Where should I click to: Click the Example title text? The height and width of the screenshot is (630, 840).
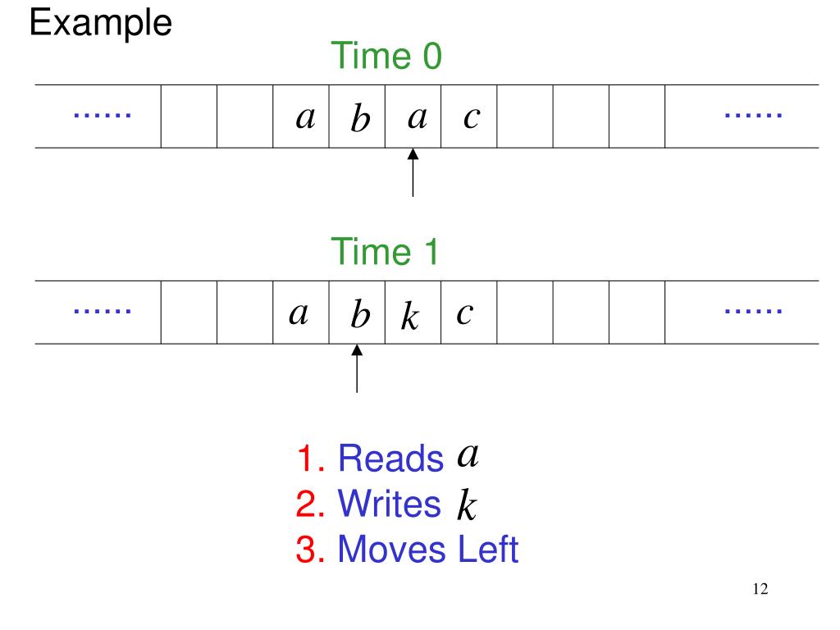pyautogui.click(x=101, y=24)
